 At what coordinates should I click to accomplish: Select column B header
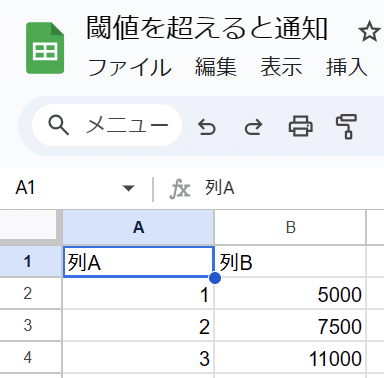tap(290, 227)
